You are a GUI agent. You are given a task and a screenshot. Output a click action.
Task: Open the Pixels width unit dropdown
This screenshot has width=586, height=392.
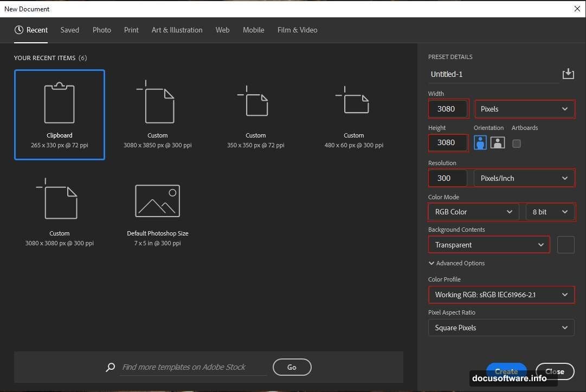tap(524, 109)
